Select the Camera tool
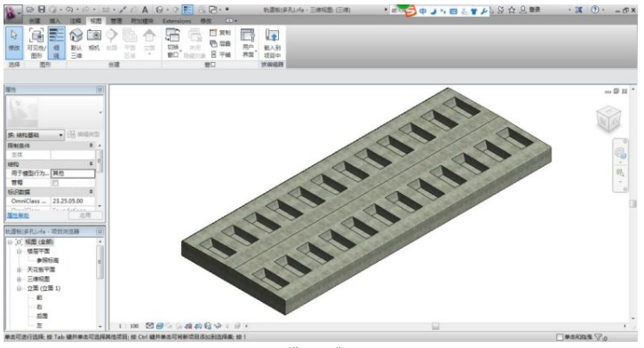Screen dimensions: 644x348 pos(94,40)
